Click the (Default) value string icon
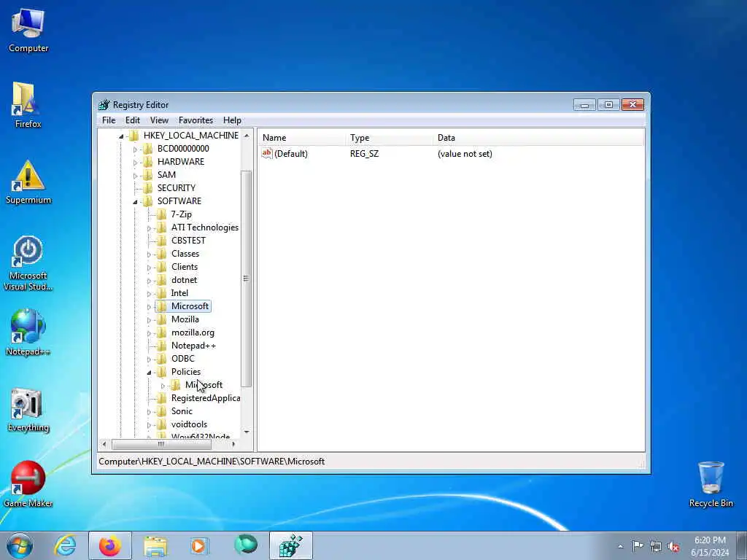Screen dimensions: 747x560 click(x=267, y=153)
